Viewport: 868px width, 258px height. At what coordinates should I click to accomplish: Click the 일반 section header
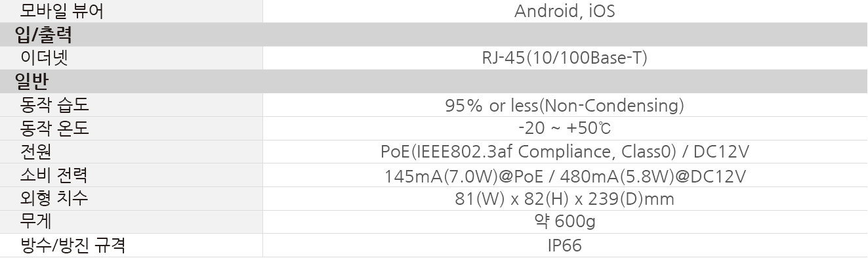point(33,81)
